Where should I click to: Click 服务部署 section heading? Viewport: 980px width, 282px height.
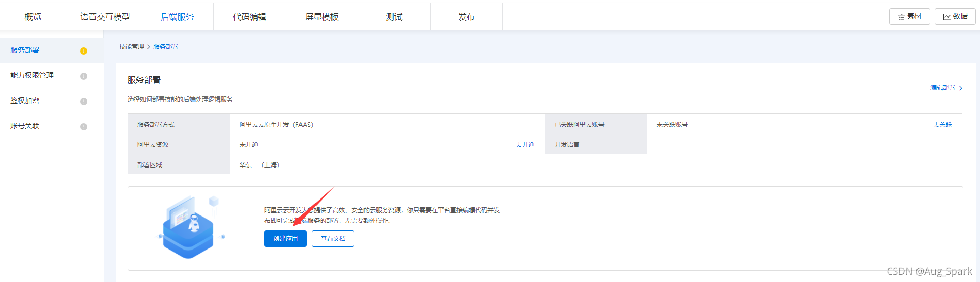[144, 80]
